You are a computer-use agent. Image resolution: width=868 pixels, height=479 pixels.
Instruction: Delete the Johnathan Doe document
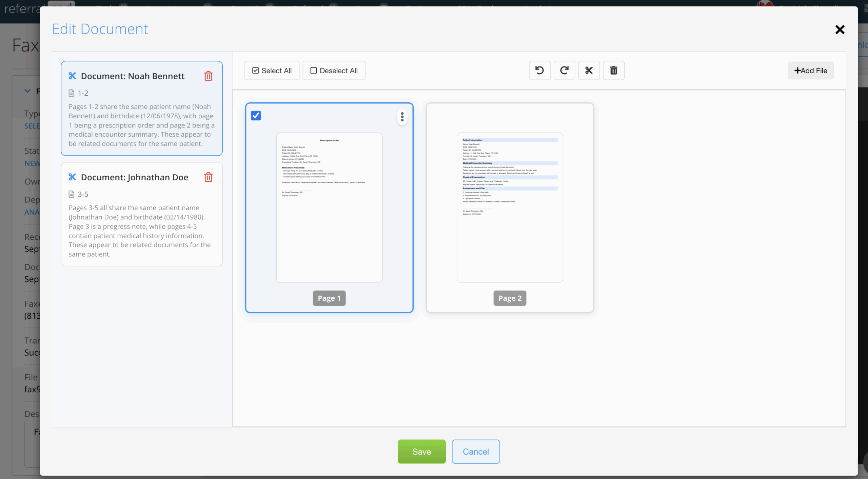pyautogui.click(x=208, y=177)
